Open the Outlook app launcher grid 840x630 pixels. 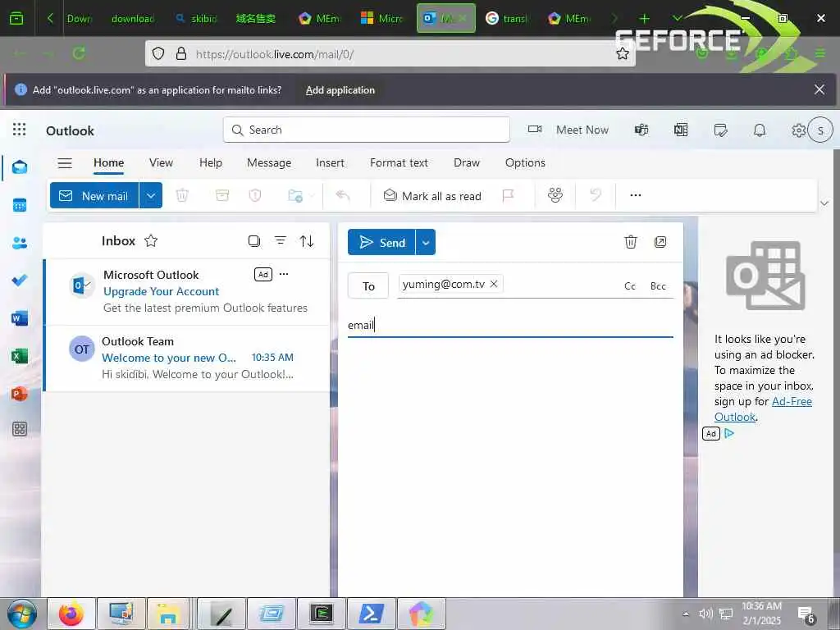[x=20, y=129]
